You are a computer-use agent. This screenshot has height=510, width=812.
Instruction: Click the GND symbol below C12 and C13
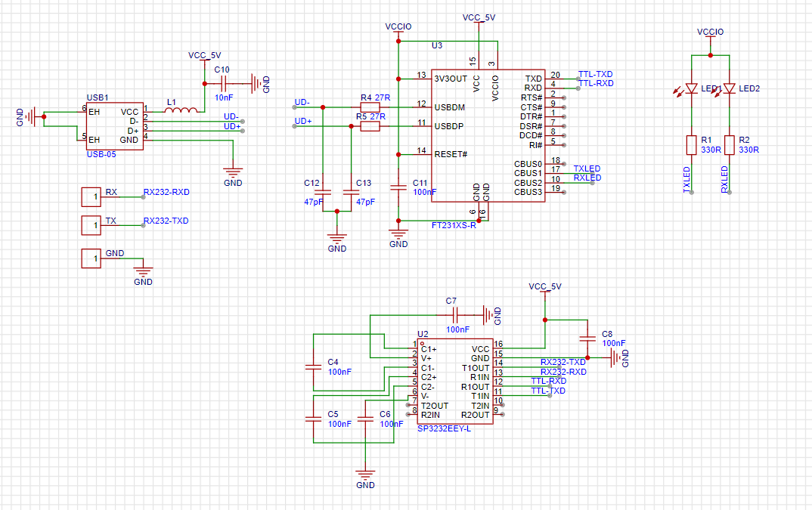tap(337, 240)
